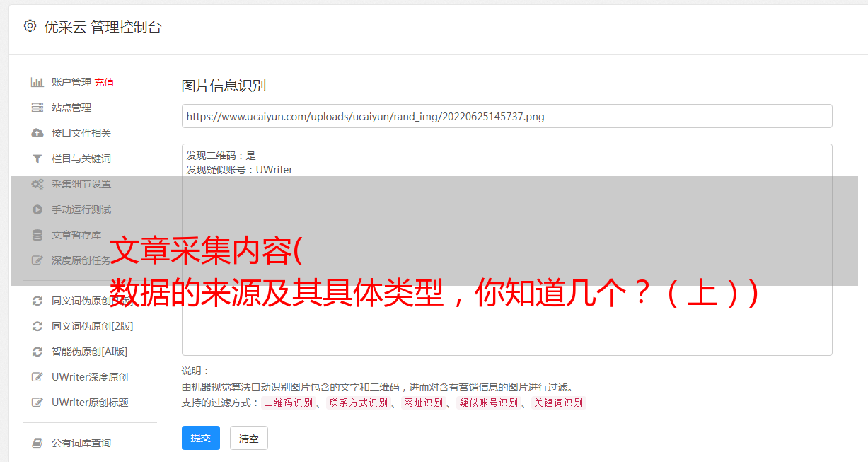Open 采集细节设置 sidebar item

pos(81,184)
